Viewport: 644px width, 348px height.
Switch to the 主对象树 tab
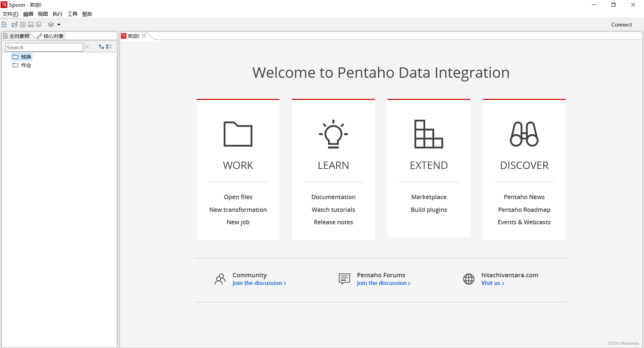(17, 36)
